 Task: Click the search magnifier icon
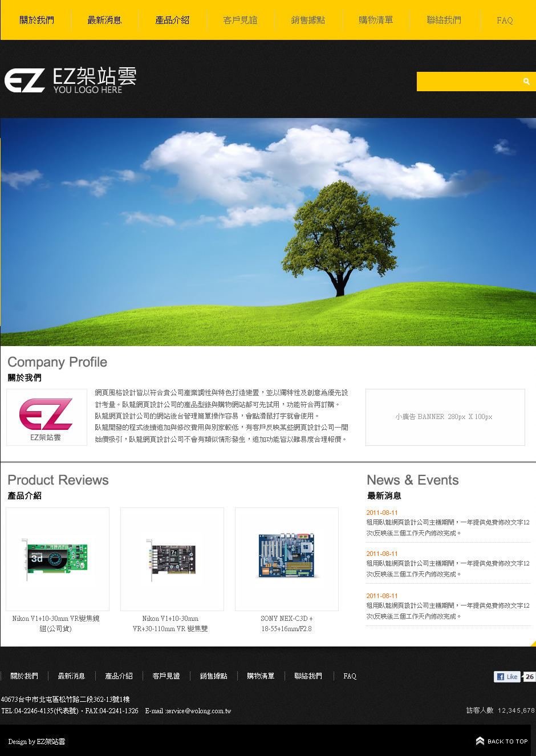click(x=526, y=82)
